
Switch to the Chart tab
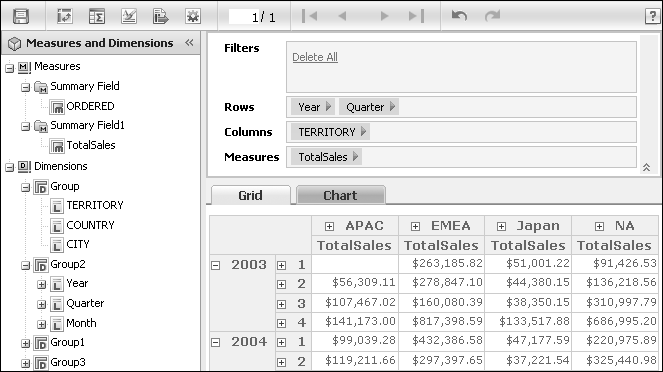[340, 195]
